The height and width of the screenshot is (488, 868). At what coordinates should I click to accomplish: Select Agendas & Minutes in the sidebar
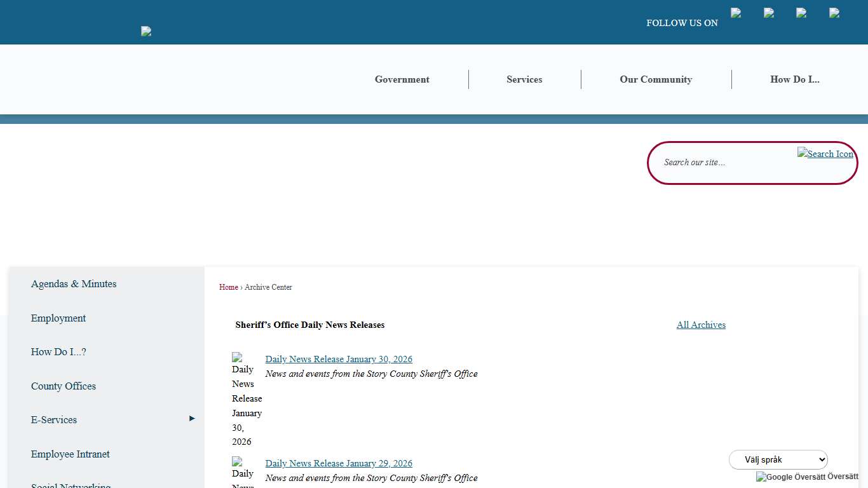pos(74,284)
